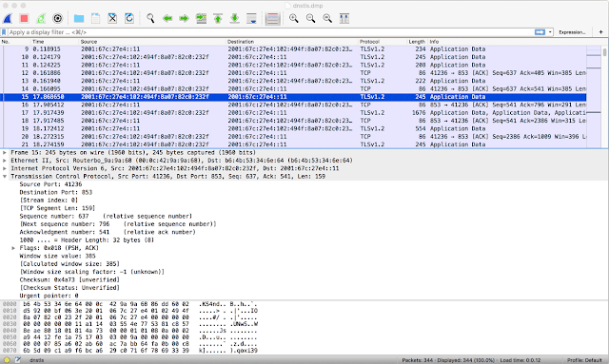Image resolution: width=609 pixels, height=364 pixels.
Task: Expand the Frame 15 details
Action: pyautogui.click(x=5, y=152)
